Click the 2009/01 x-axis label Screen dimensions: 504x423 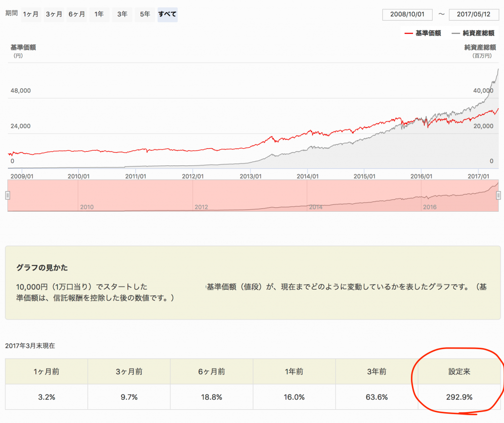pos(22,176)
